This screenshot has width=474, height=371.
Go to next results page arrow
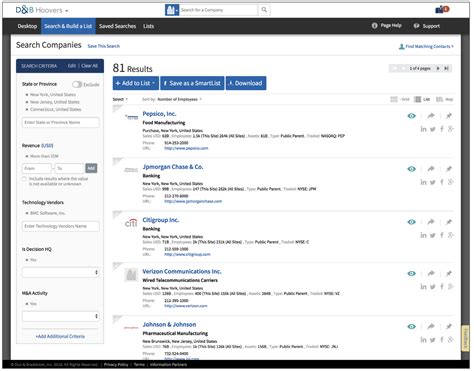438,68
